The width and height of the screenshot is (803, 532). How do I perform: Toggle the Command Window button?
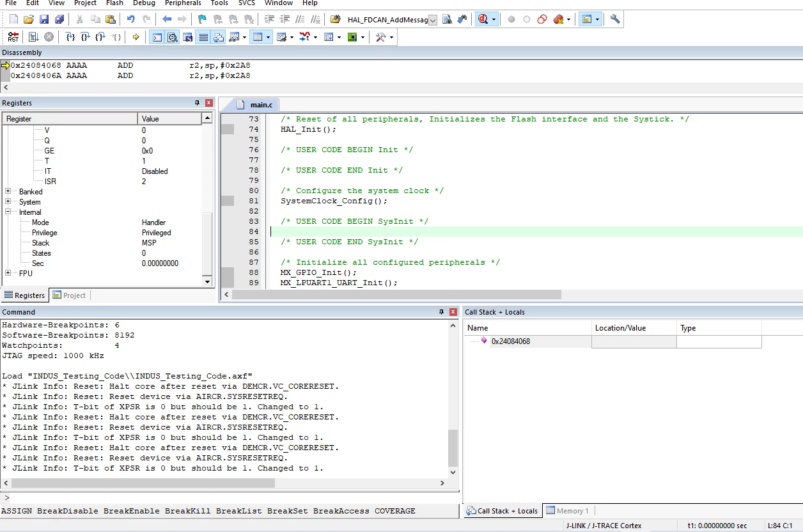(x=157, y=37)
